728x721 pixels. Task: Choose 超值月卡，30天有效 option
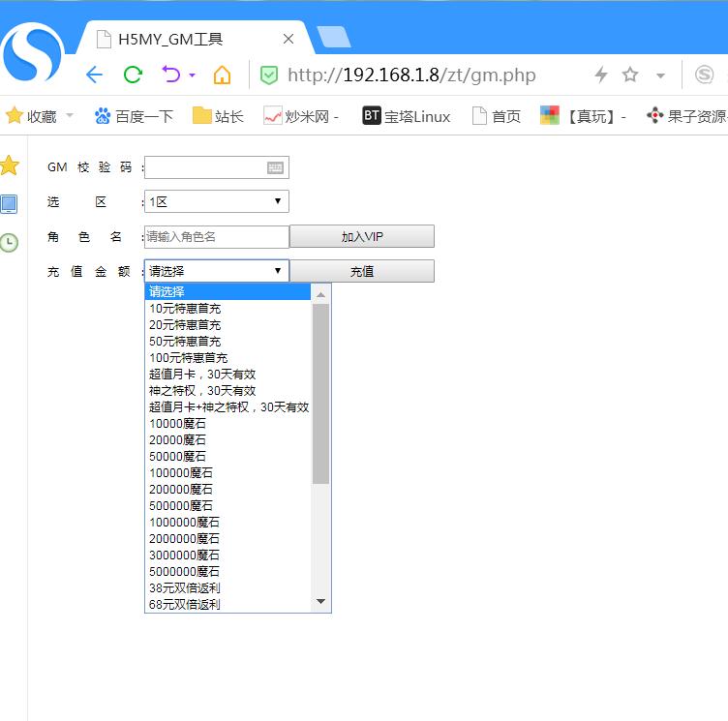pos(202,374)
